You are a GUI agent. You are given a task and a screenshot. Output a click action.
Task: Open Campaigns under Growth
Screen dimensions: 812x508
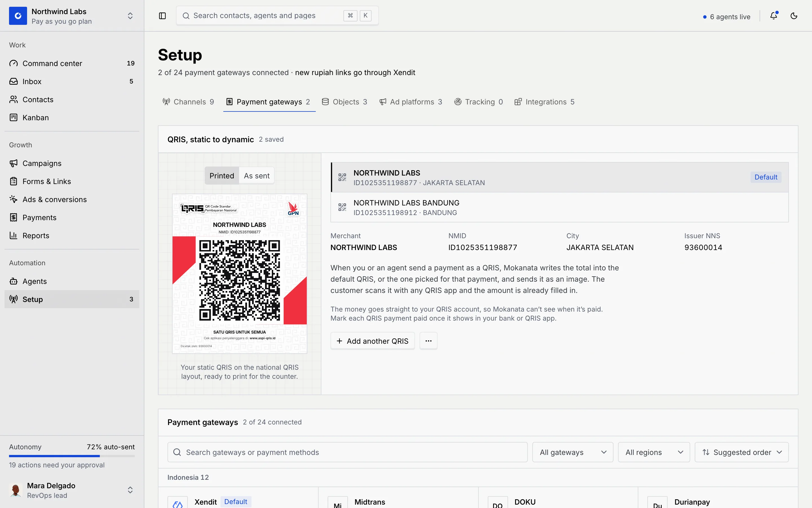pos(72,163)
